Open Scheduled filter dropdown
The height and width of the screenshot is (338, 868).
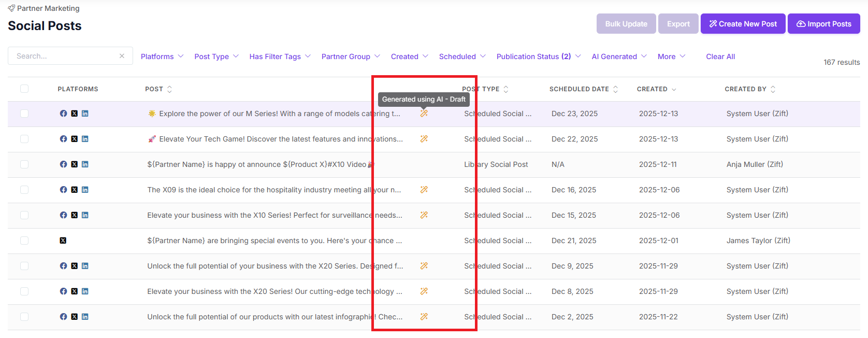pyautogui.click(x=462, y=57)
